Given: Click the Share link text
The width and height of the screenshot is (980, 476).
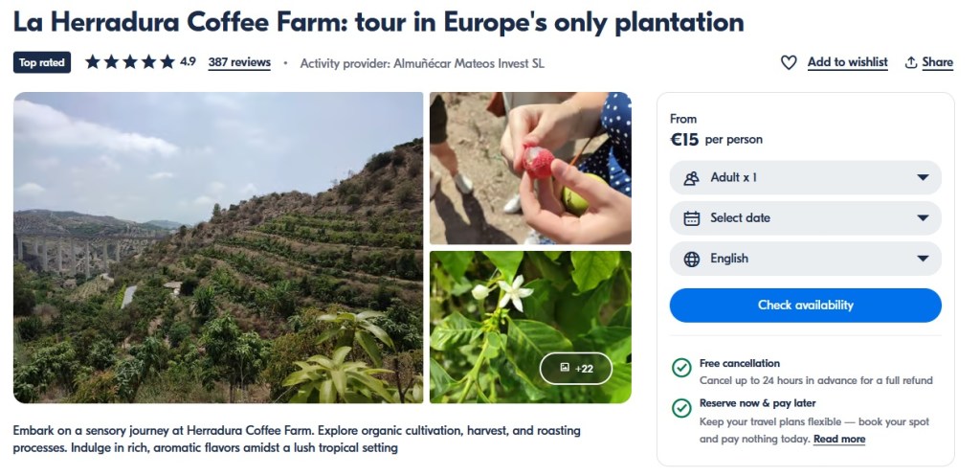Looking at the screenshot, I should tap(937, 62).
